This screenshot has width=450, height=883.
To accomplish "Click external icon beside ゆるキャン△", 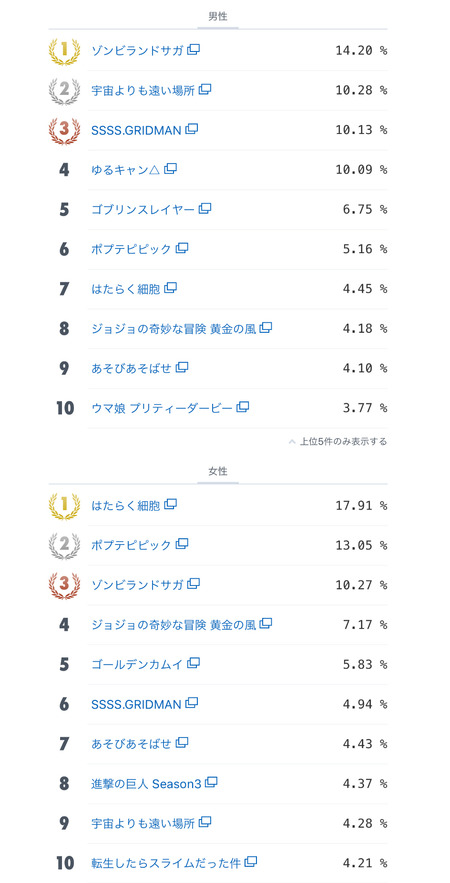I will click(171, 169).
